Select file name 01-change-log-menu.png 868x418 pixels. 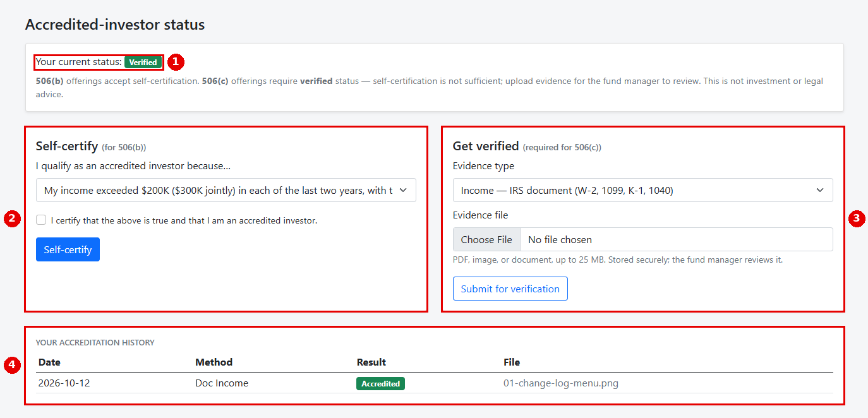tap(562, 383)
